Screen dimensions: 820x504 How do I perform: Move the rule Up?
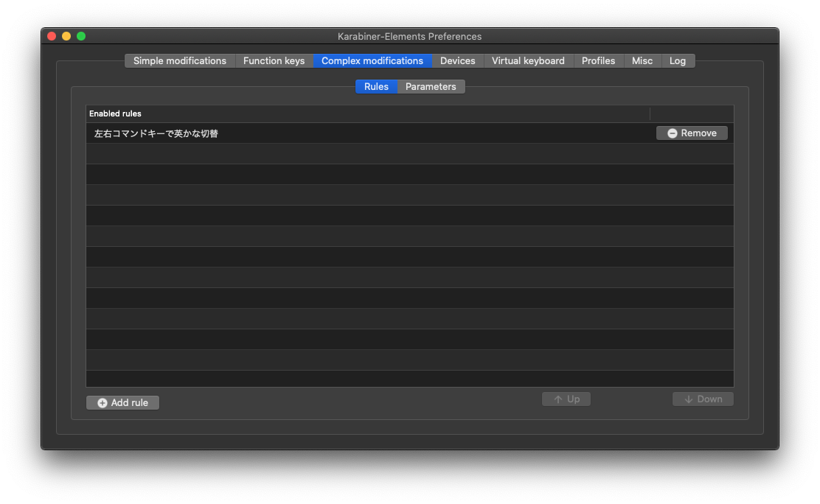coord(566,399)
